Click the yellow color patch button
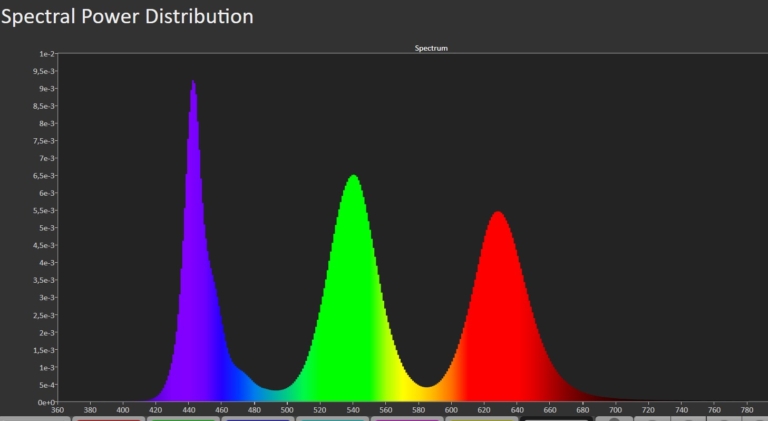 click(x=482, y=418)
